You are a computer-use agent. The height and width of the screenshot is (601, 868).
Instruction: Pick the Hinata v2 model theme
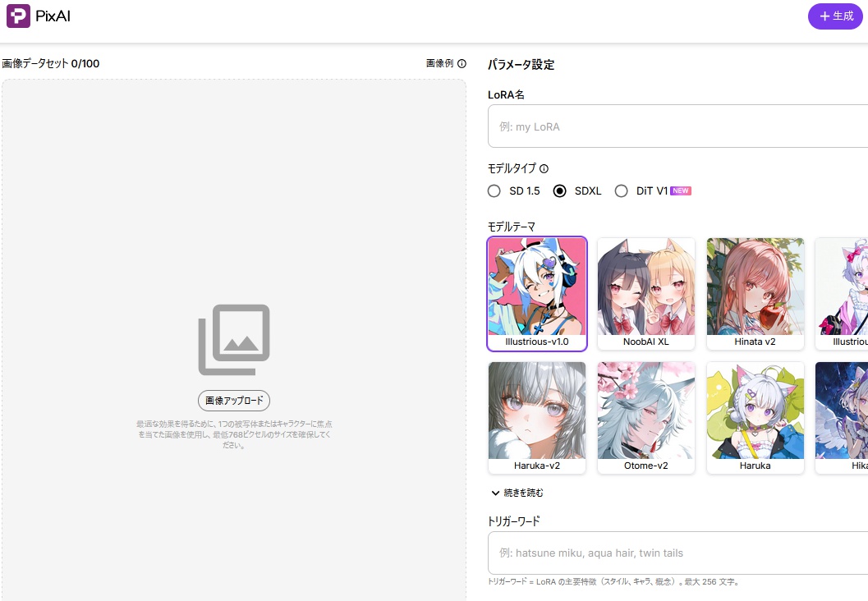tap(755, 294)
